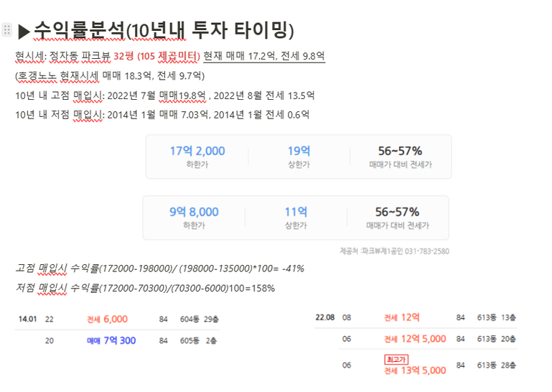Image resolution: width=552 pixels, height=392 pixels.
Task: Collapse the 수익률분석 toggle triangle
Action: pos(24,32)
